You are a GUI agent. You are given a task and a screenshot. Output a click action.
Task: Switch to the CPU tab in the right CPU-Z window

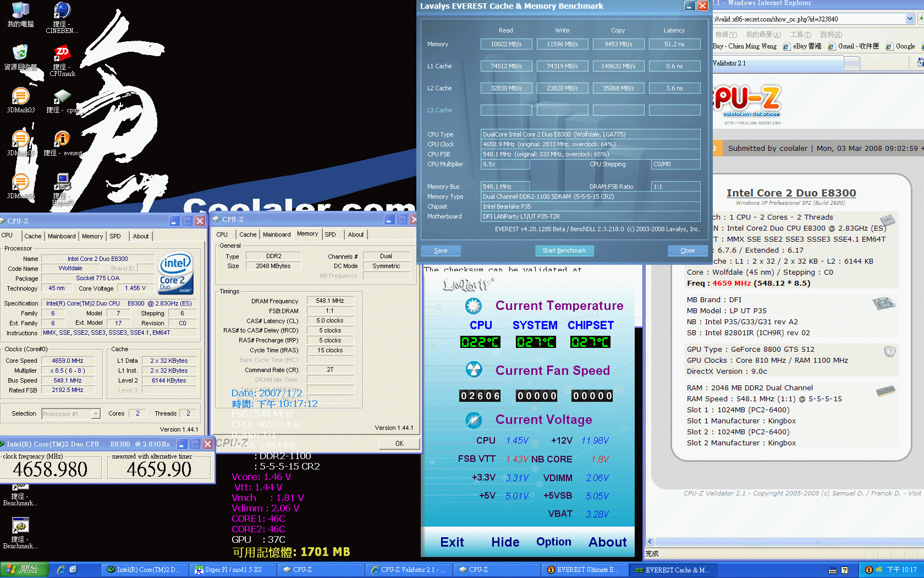222,235
